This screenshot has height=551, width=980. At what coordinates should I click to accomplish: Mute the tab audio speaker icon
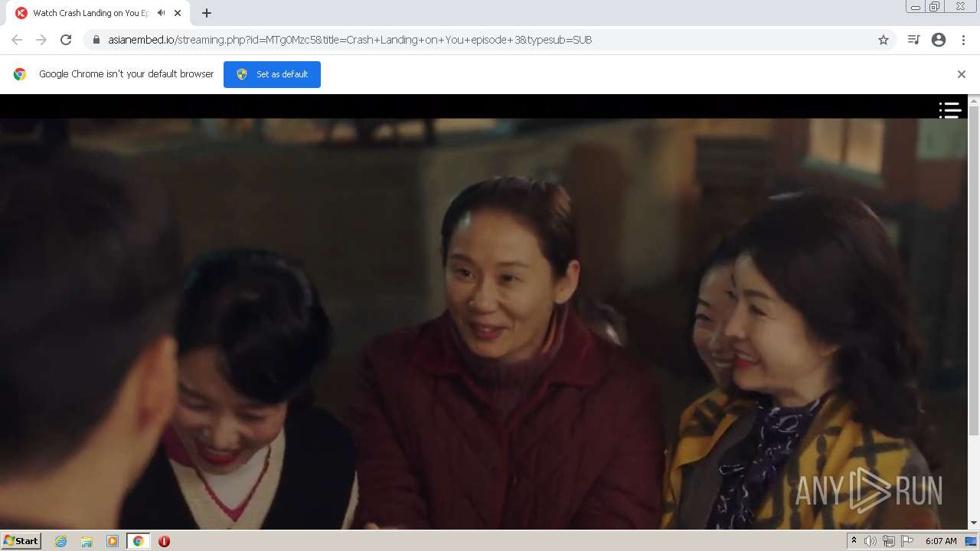(161, 13)
